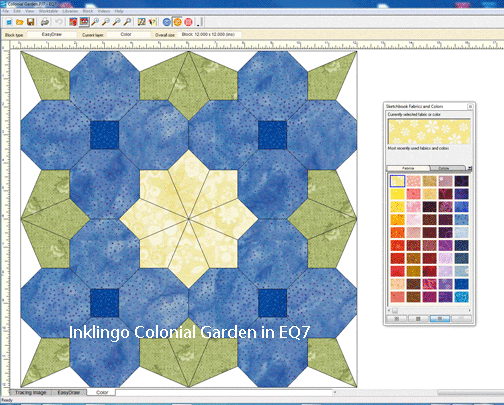Click the Block type EasyDraw field

tap(52, 34)
